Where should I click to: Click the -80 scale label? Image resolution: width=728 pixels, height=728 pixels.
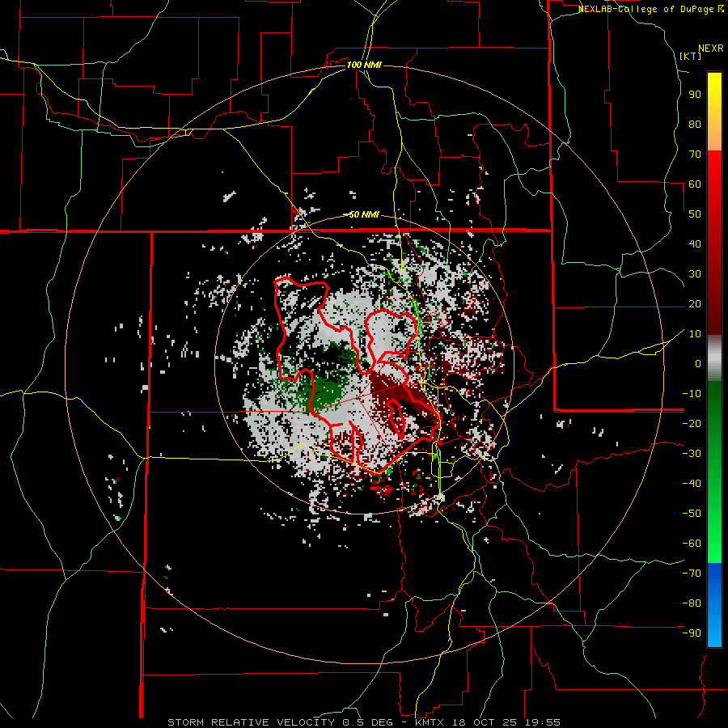pyautogui.click(x=692, y=603)
